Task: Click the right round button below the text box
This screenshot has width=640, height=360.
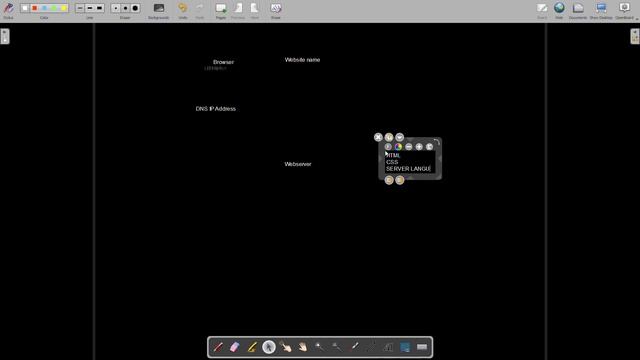Action: click(400, 180)
